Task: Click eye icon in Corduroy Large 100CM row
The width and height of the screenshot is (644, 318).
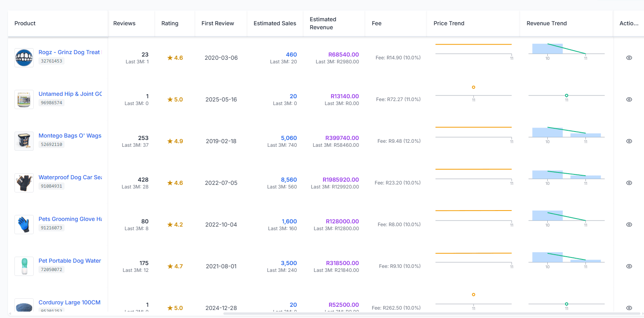Action: coord(629,308)
